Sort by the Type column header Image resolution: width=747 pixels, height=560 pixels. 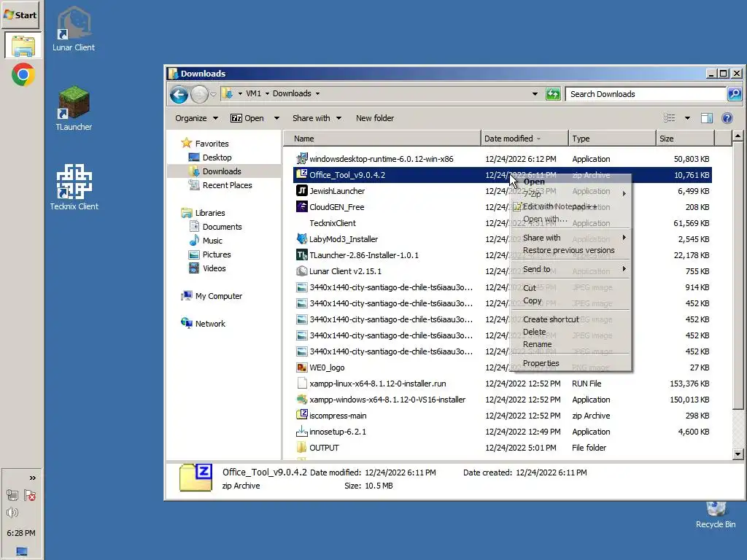coord(612,139)
